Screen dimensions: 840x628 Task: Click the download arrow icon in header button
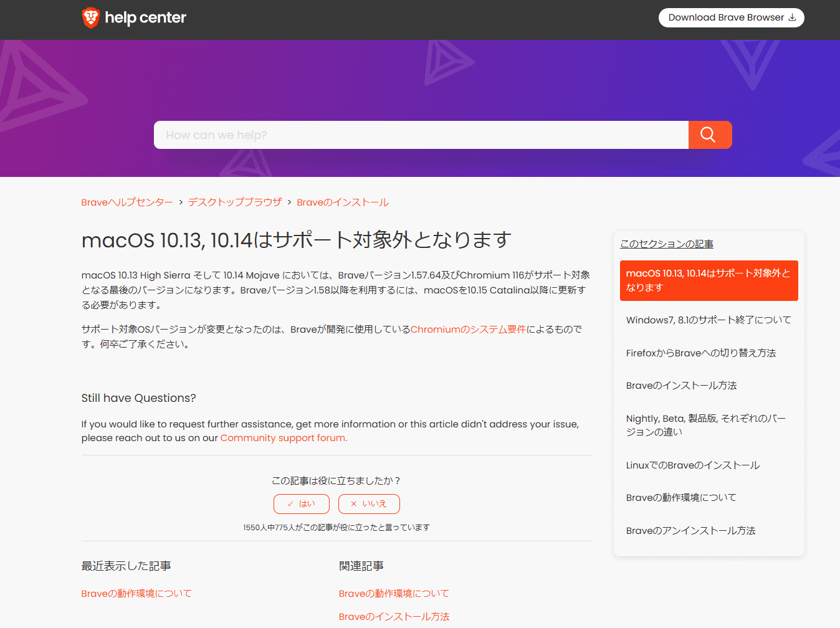792,17
